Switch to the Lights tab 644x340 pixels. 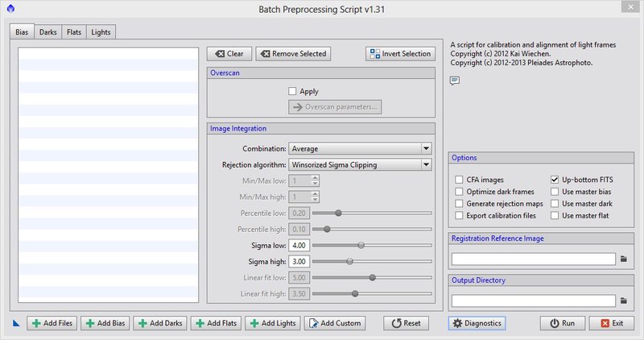tap(101, 31)
